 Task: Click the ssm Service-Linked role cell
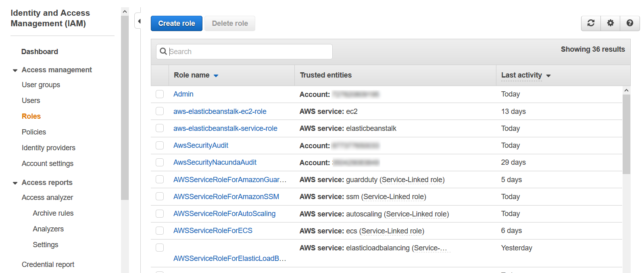click(363, 197)
